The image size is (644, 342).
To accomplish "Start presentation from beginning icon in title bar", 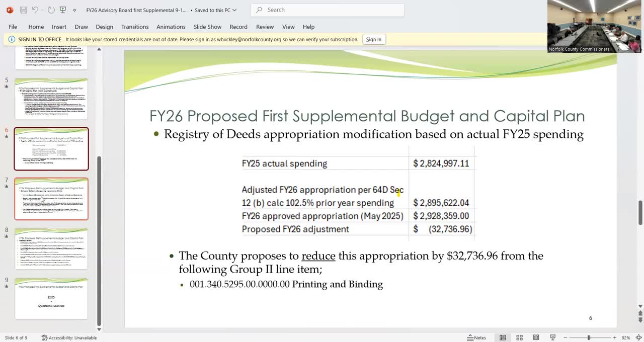I will coord(63,10).
